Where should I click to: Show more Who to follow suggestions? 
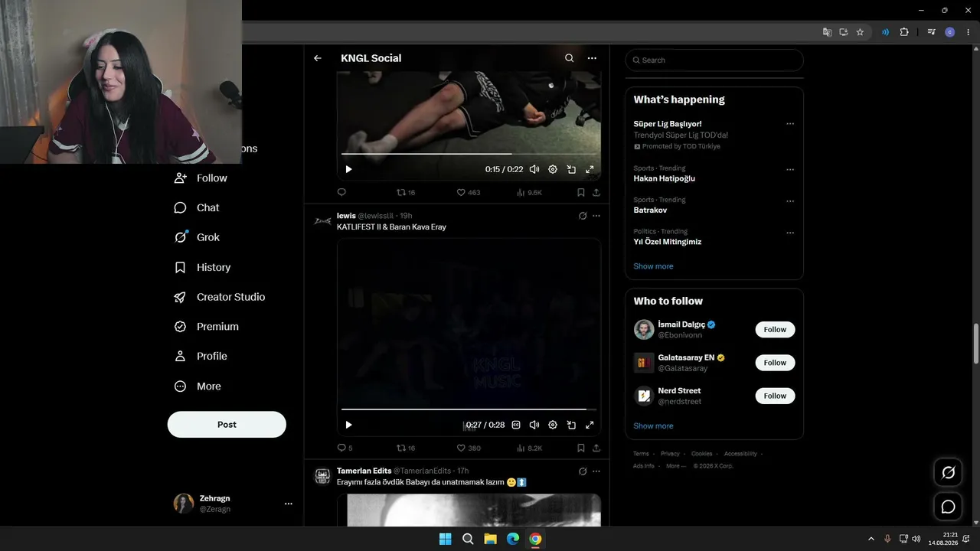pyautogui.click(x=653, y=426)
